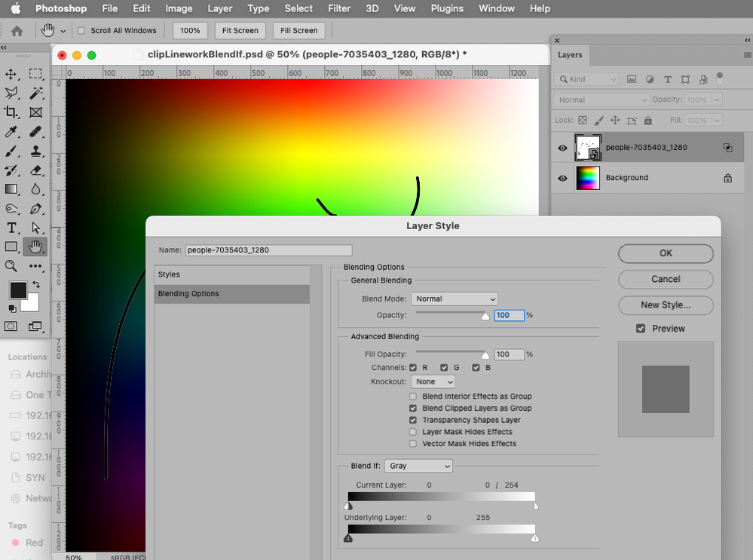Image resolution: width=753 pixels, height=560 pixels.
Task: Enable Layer Mask Hides Effects
Action: [413, 432]
